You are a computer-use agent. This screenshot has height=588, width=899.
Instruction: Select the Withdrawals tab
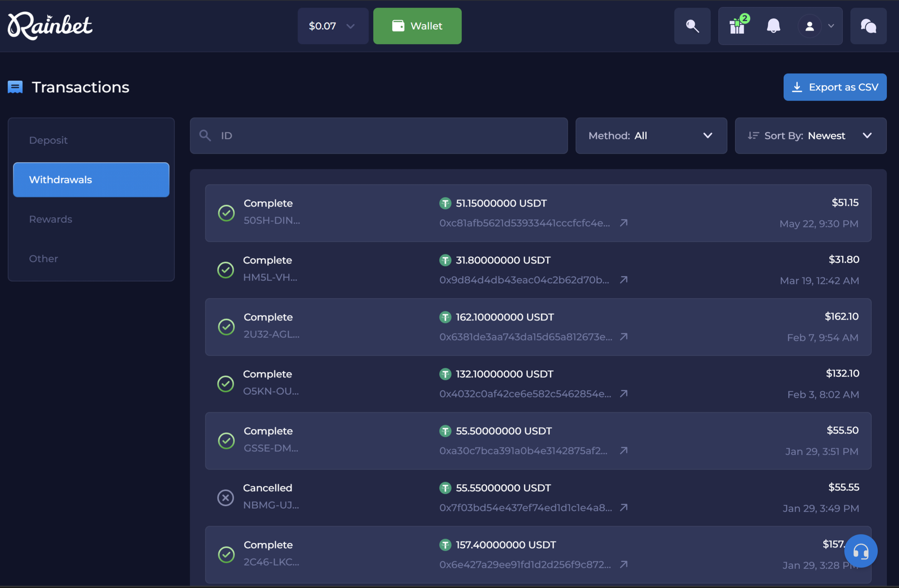pyautogui.click(x=91, y=180)
